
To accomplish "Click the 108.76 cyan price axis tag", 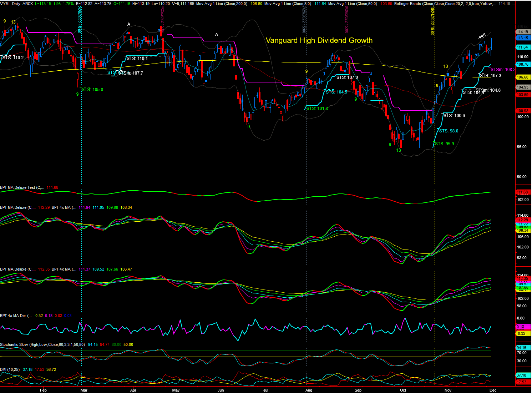I will (x=522, y=64).
